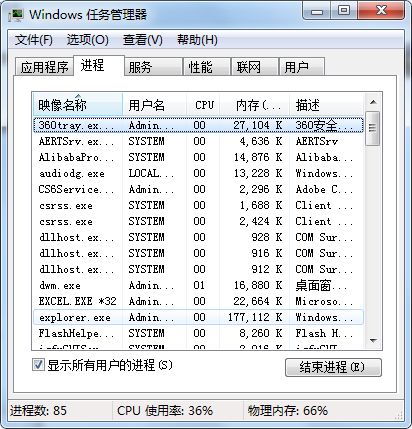Click the 27,104 K memory value
This screenshot has width=412, height=429.
click(x=258, y=125)
